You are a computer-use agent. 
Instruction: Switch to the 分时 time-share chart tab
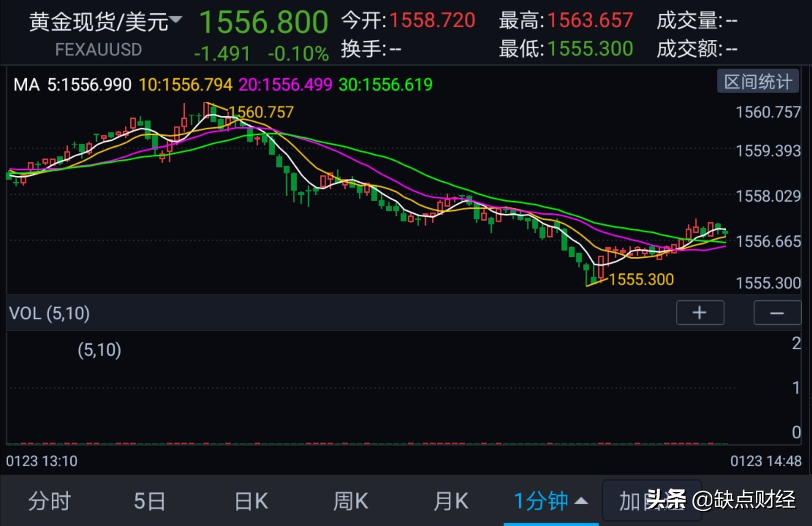(x=49, y=501)
